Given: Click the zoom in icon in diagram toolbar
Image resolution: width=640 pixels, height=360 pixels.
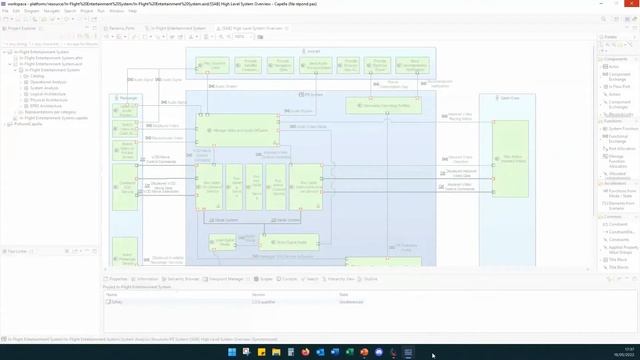Looking at the screenshot, I should coord(221,37).
